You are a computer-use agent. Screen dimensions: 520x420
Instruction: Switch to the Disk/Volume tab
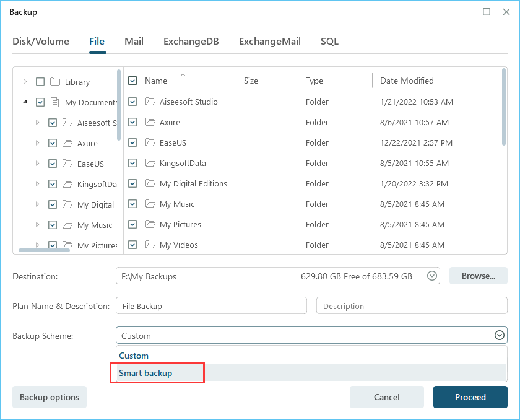41,42
